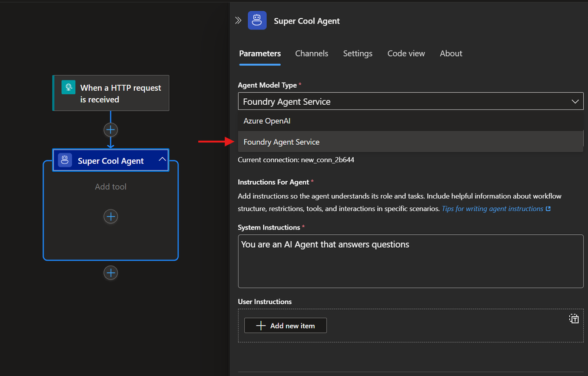
Task: Click the agent robot icon in panel header
Action: tap(257, 21)
